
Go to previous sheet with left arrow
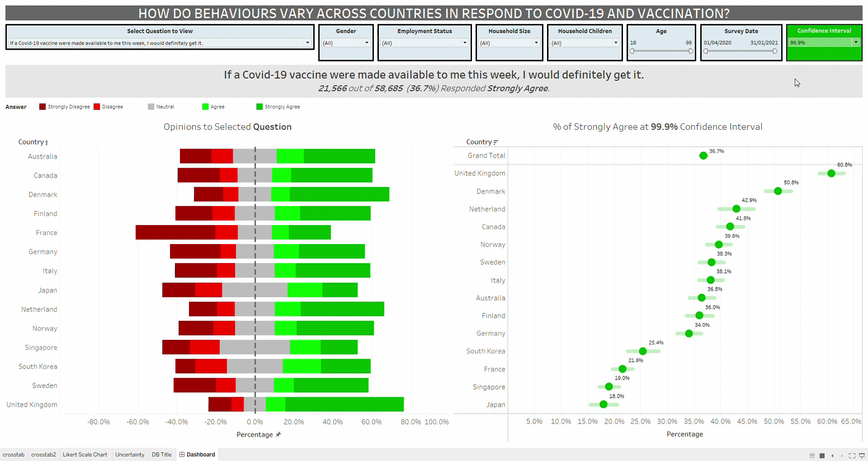coord(832,456)
